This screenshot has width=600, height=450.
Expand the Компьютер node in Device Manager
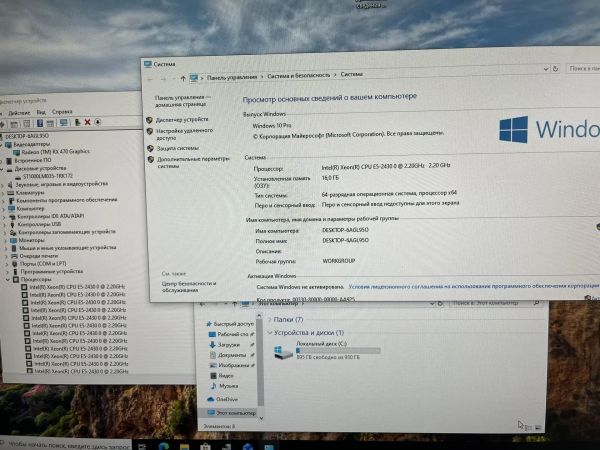point(4,209)
